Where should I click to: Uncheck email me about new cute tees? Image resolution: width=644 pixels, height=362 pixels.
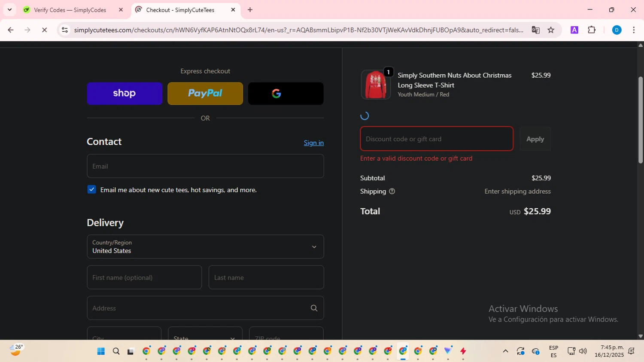pyautogui.click(x=92, y=189)
